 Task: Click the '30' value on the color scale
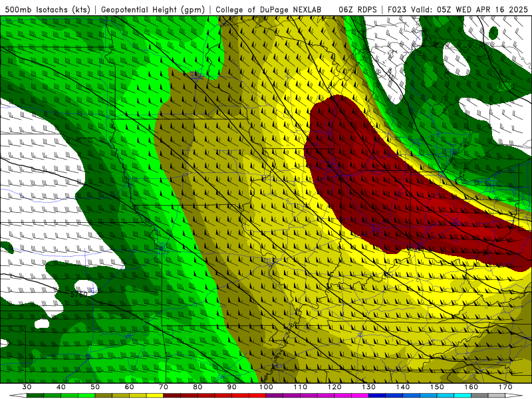(27, 387)
